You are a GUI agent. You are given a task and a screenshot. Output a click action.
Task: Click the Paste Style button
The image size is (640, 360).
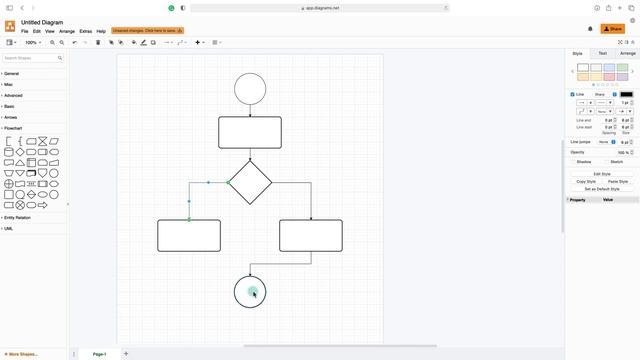point(618,181)
